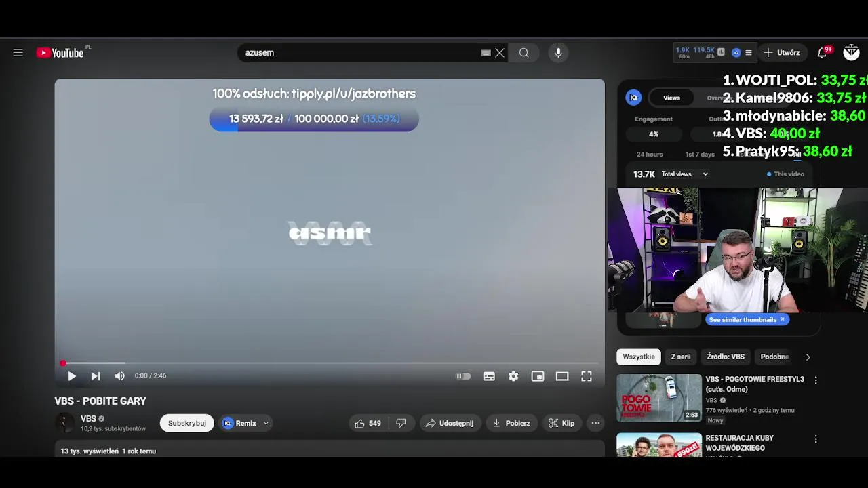Open the notifications bell
868x488 pixels.
point(823,52)
